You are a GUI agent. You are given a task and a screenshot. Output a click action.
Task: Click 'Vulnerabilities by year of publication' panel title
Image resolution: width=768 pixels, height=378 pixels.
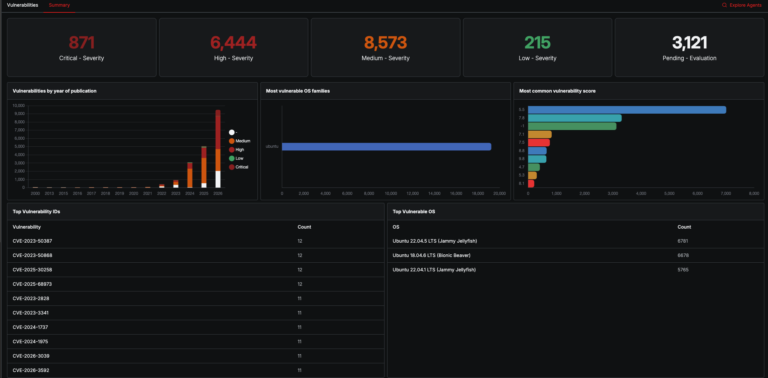click(x=54, y=91)
